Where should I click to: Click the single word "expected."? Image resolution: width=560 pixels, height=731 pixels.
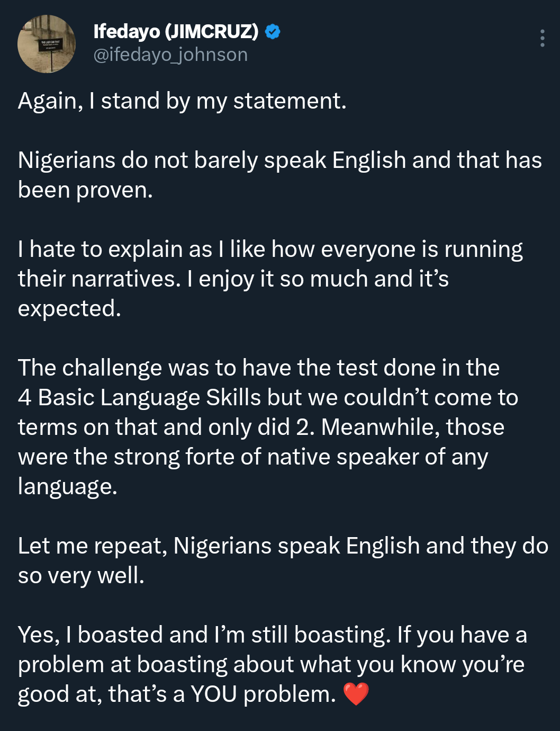click(69, 308)
